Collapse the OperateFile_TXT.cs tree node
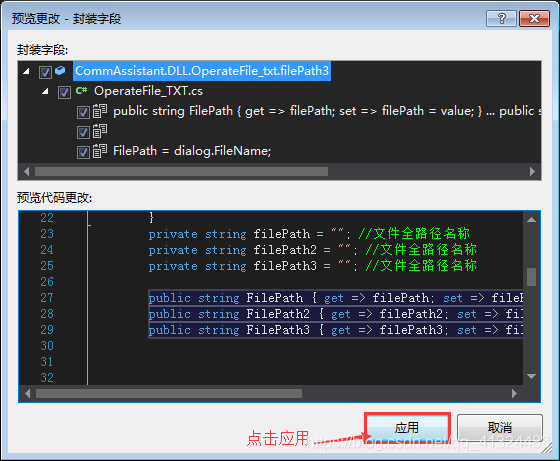The height and width of the screenshot is (461, 560). click(x=45, y=91)
